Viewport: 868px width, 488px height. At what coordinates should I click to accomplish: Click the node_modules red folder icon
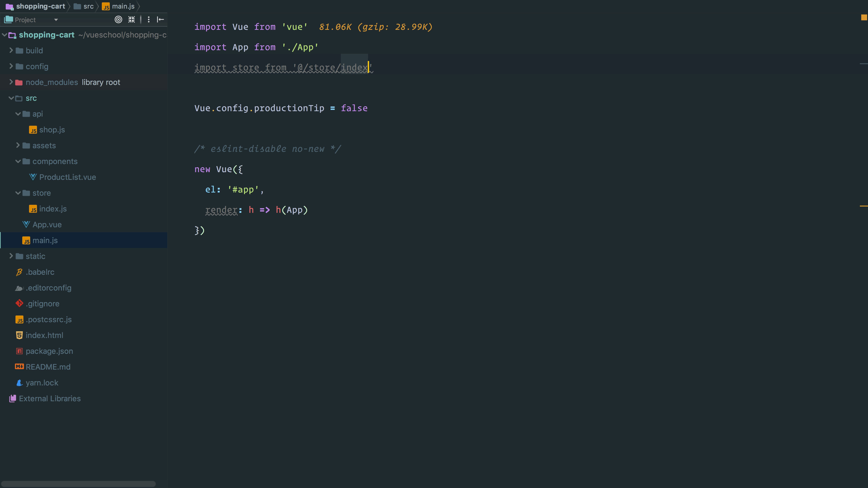tap(19, 82)
